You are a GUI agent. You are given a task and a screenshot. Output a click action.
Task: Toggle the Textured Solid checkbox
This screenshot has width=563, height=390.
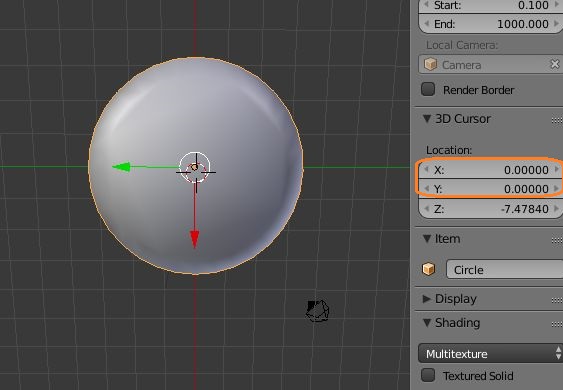click(x=428, y=375)
